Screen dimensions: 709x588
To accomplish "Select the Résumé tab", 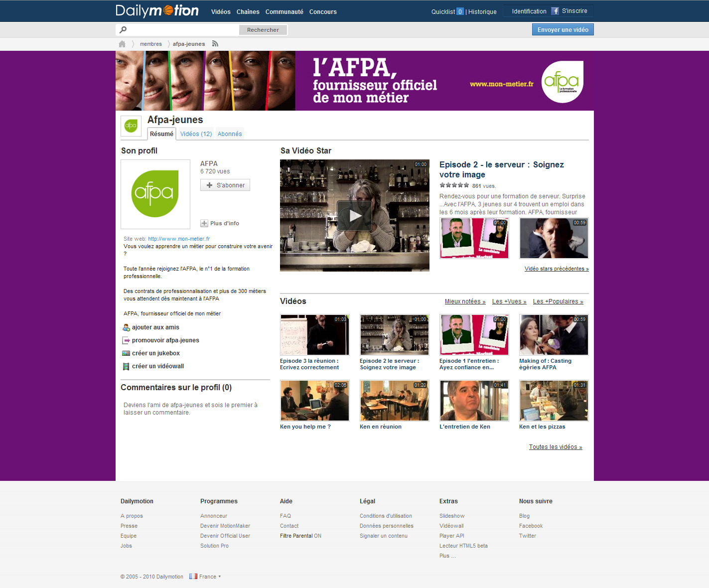I will 161,134.
